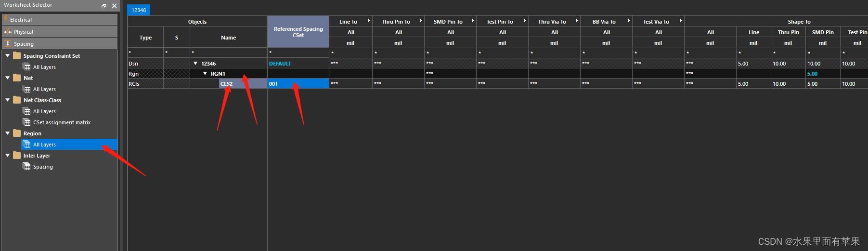Open All Layers worksheet under Spacing Constraint Set

pos(44,67)
